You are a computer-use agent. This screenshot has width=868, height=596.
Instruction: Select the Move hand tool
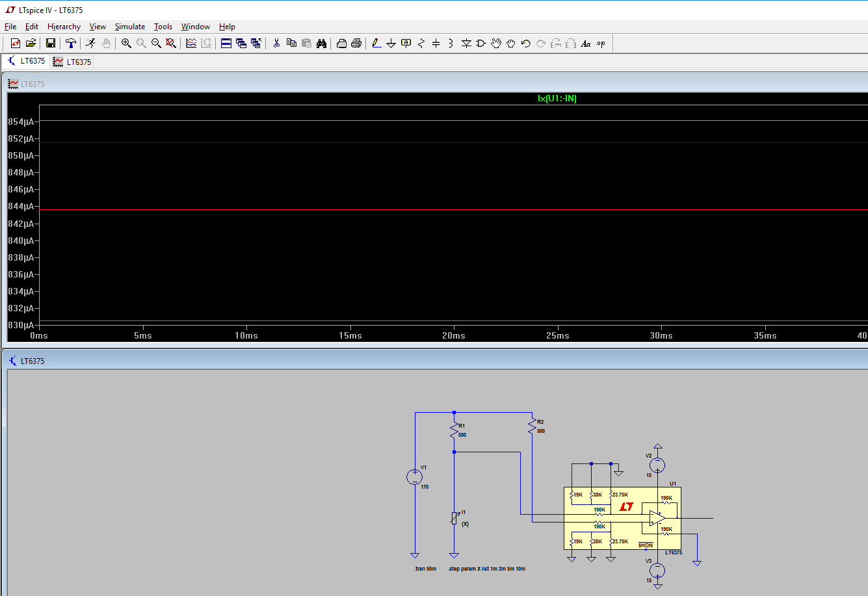click(x=496, y=44)
